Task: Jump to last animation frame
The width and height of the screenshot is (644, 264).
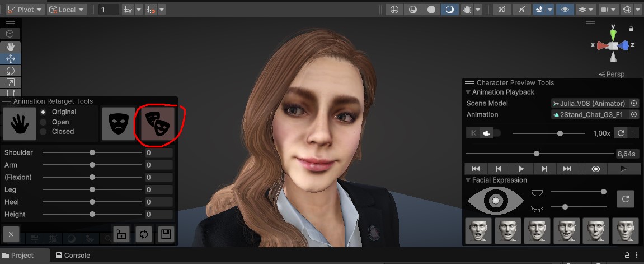Action: (x=567, y=169)
